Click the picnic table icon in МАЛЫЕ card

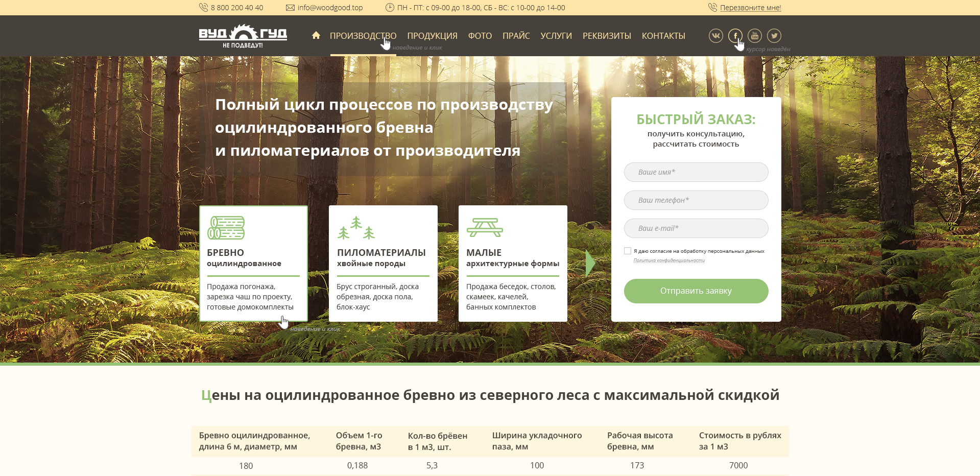485,228
